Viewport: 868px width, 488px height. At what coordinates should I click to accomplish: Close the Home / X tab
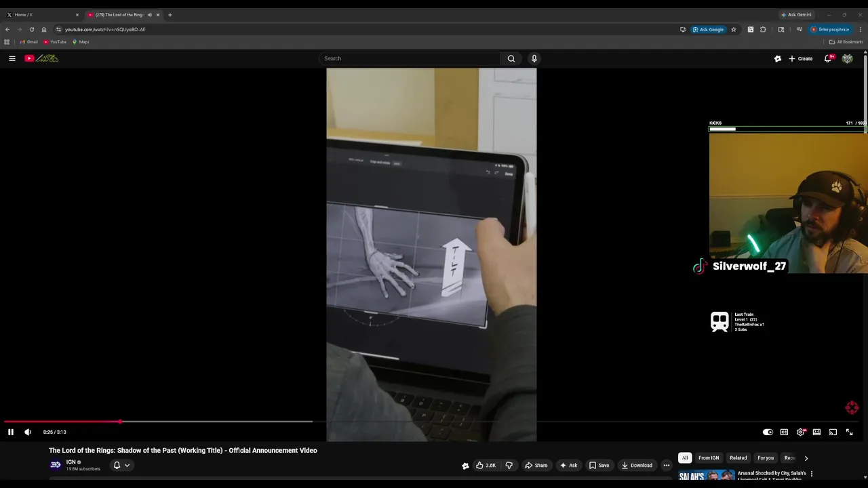pos(77,15)
